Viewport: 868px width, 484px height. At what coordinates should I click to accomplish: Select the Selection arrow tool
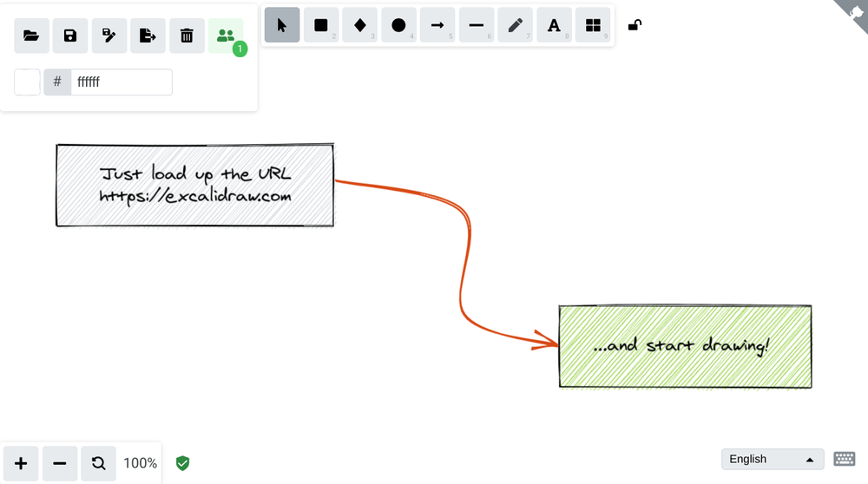coord(282,25)
